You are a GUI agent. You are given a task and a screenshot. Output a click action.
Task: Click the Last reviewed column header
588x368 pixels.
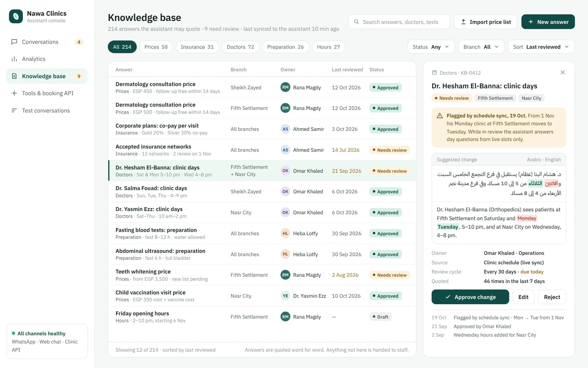point(347,70)
